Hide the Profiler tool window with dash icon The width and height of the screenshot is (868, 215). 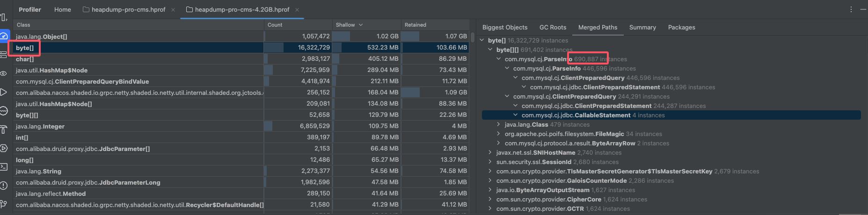(863, 9)
